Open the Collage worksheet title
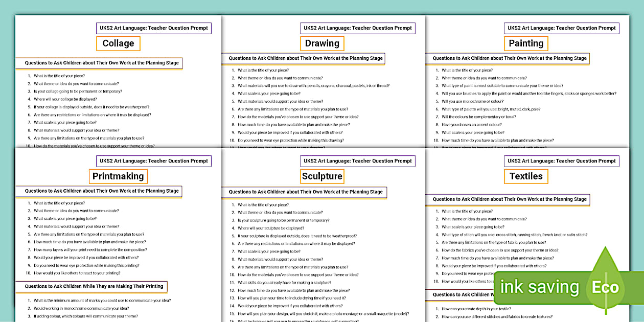The image size is (644, 322). 118,43
